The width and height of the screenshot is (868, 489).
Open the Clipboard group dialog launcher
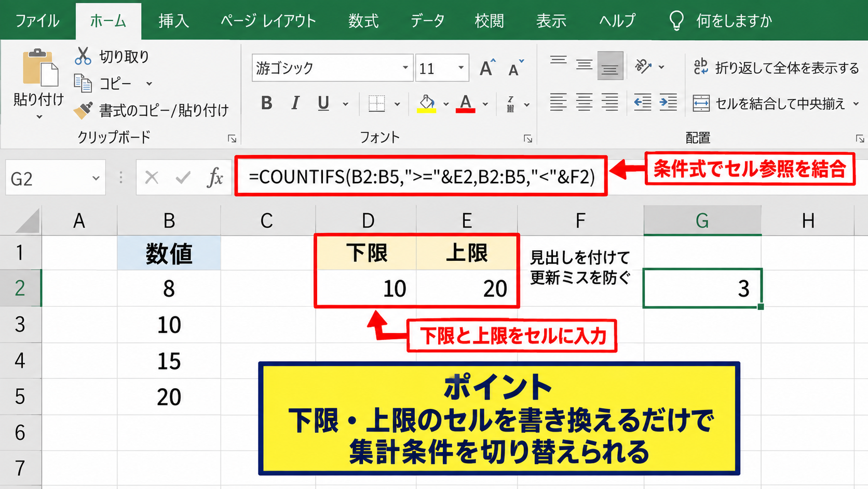(232, 139)
